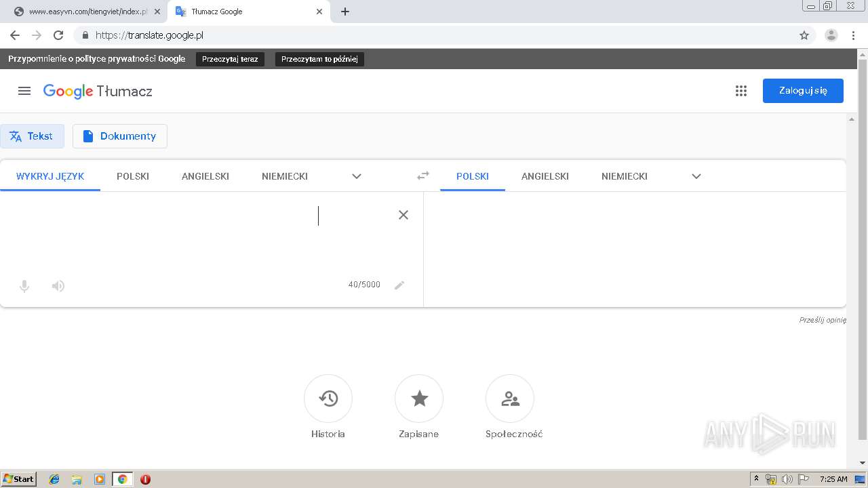Open a new browser tab

(345, 12)
